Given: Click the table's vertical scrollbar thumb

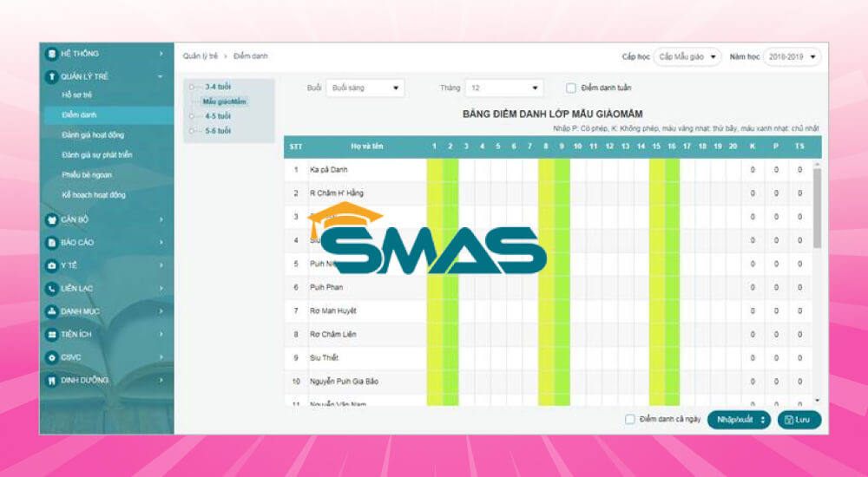Looking at the screenshot, I should tap(817, 207).
